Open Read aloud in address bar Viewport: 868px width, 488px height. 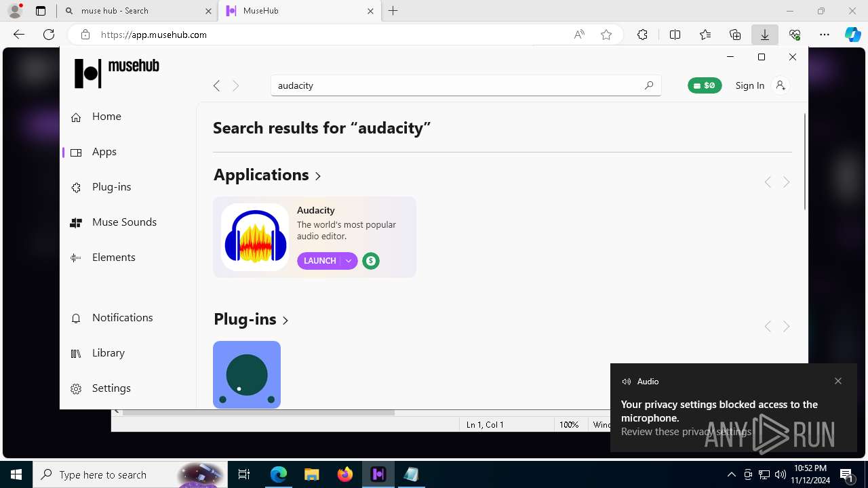[x=579, y=35]
